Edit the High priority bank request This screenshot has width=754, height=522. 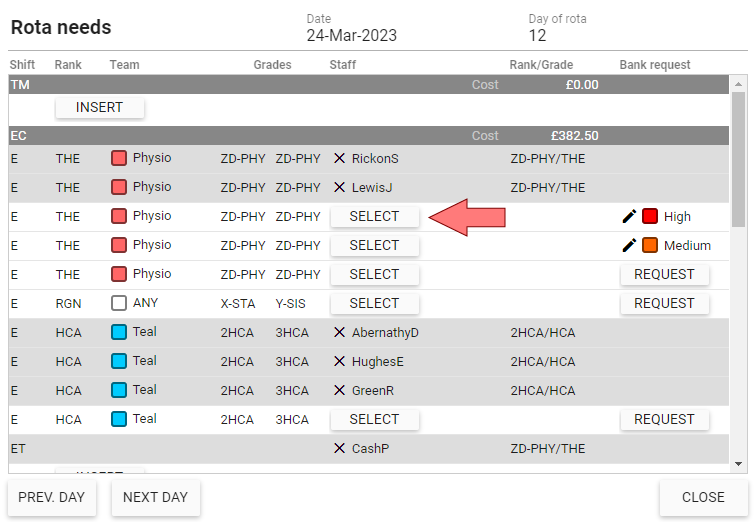pos(629,216)
